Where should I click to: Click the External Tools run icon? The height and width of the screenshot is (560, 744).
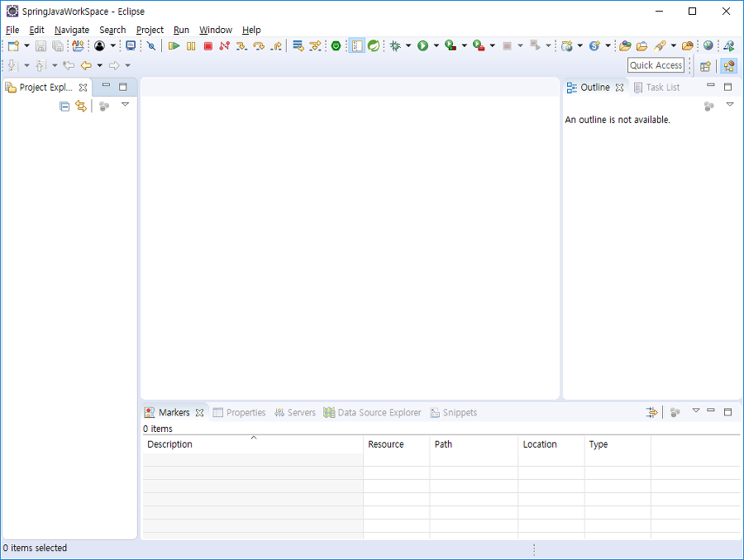[479, 46]
